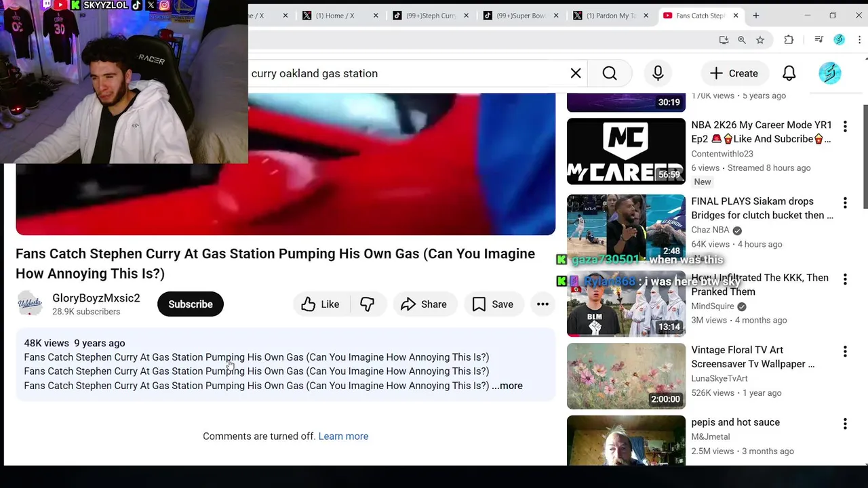Subscribe to GloryBoyzMxsic2
The width and height of the screenshot is (868, 488).
(191, 304)
